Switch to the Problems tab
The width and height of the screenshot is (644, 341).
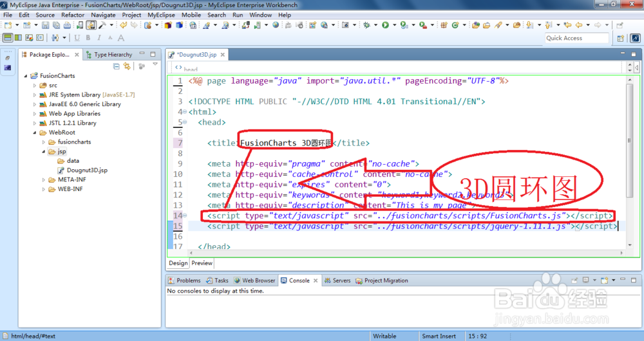184,281
